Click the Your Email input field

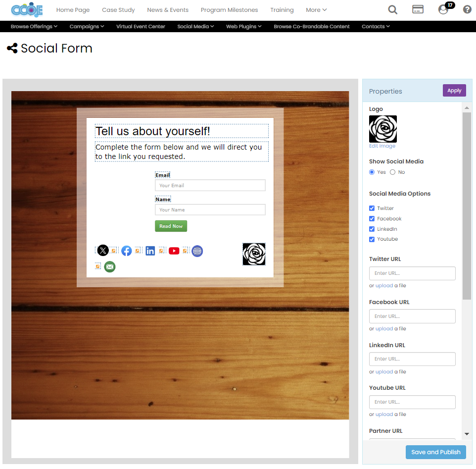click(210, 185)
